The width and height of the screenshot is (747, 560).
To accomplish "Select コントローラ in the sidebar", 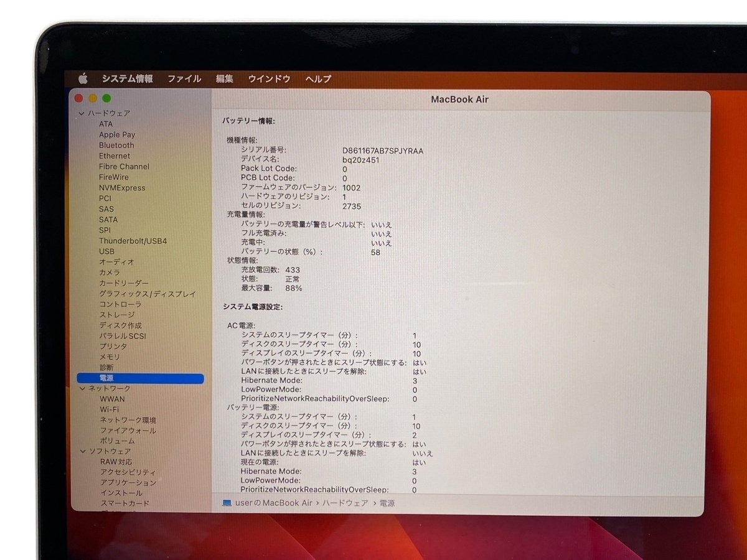I will pos(120,304).
